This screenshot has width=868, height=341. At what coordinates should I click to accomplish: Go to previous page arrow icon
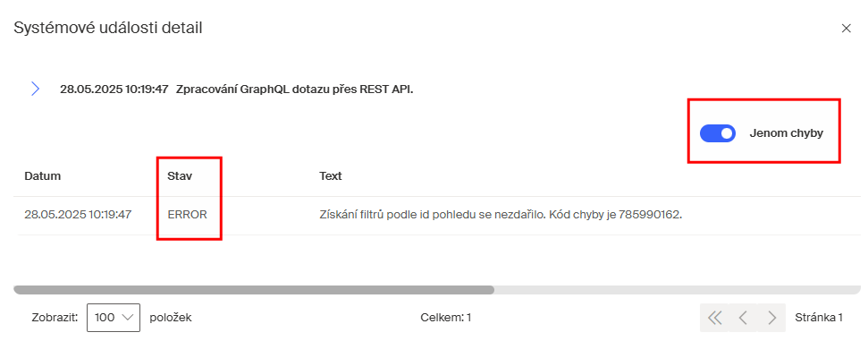click(743, 318)
